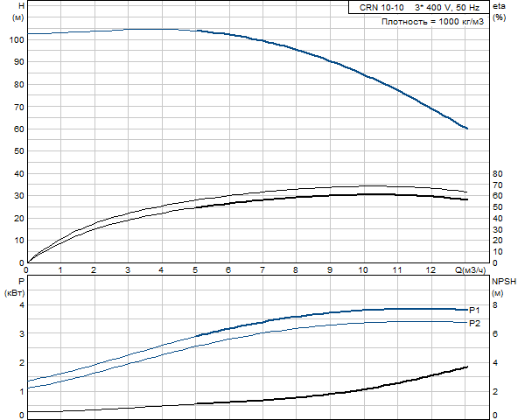Click the end of the black NPSH curve
The width and height of the screenshot is (518, 420).
coord(466,367)
